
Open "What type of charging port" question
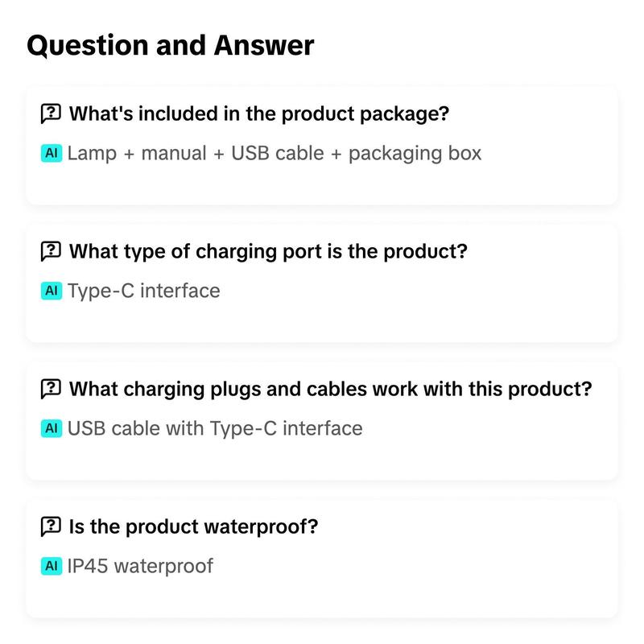pyautogui.click(x=268, y=251)
